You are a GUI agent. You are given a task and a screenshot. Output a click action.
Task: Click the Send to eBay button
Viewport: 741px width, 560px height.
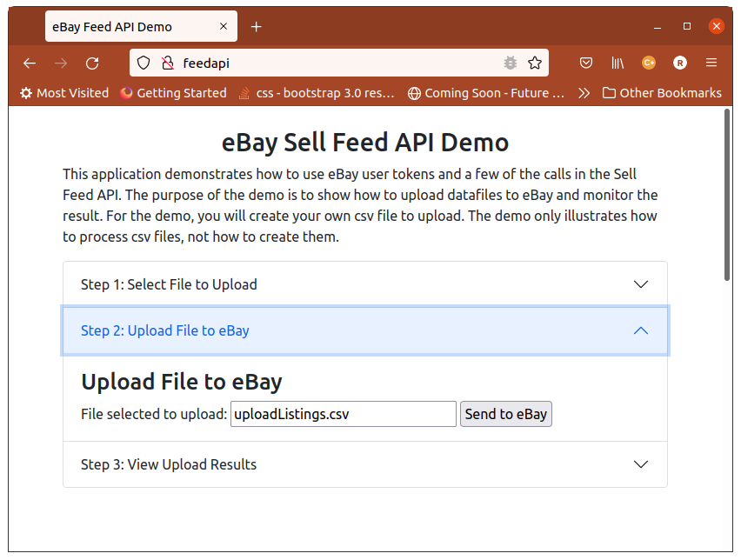tap(506, 414)
